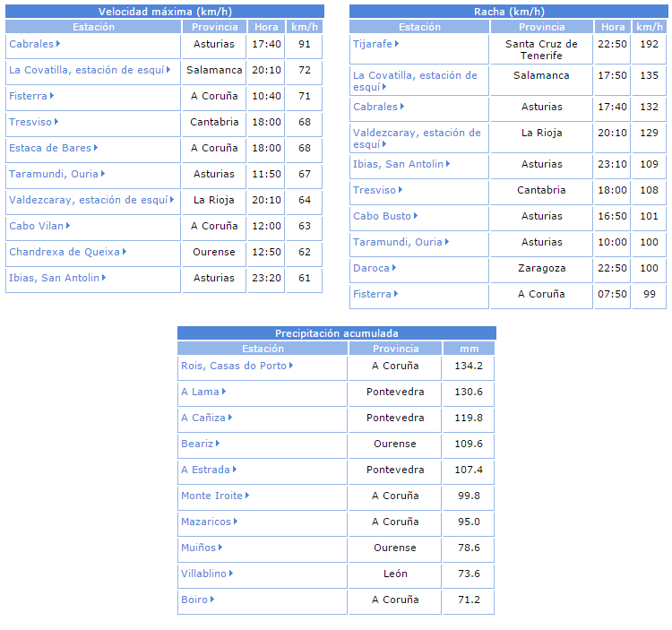Click the arrow icon next to Tijarafe
Image resolution: width=672 pixels, height=630 pixels.
pyautogui.click(x=397, y=44)
